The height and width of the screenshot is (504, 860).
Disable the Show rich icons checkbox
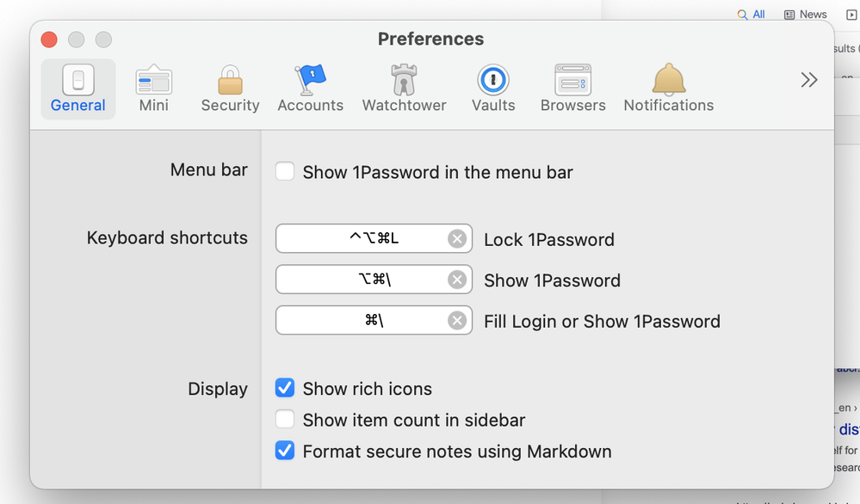pos(285,389)
